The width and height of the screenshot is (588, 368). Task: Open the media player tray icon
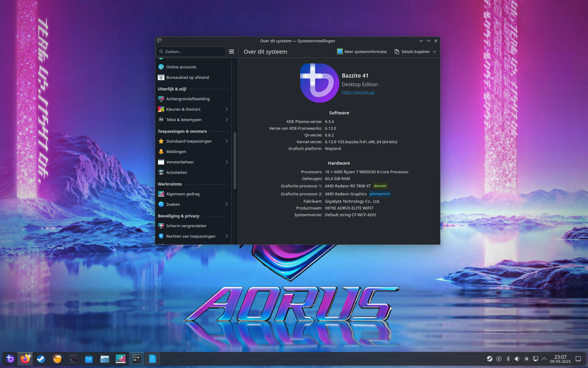[499, 359]
